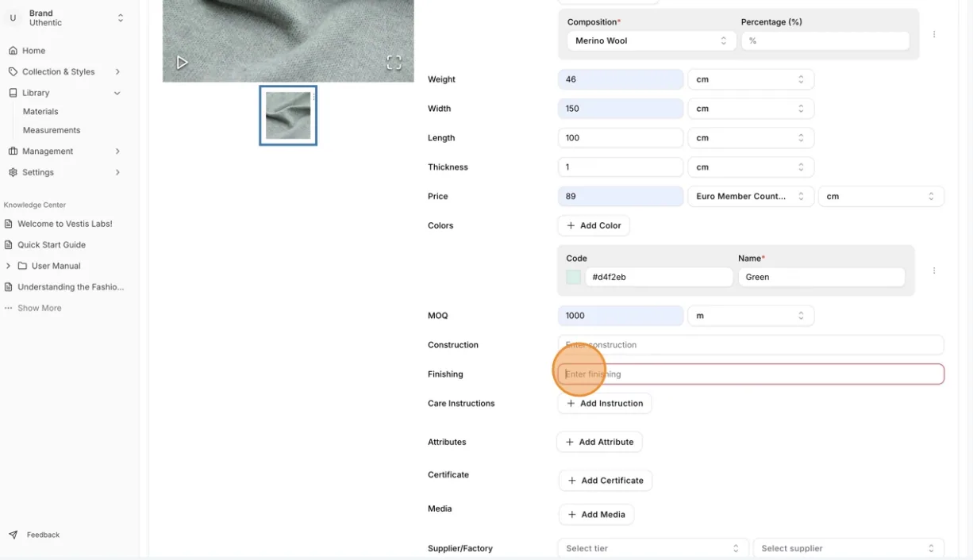Open the MOQ unit dropdown
Viewport: 973px width, 560px height.
click(751, 316)
